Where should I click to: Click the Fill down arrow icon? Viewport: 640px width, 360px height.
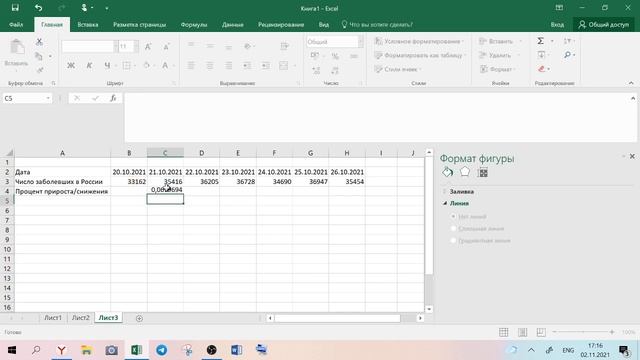pyautogui.click(x=541, y=55)
